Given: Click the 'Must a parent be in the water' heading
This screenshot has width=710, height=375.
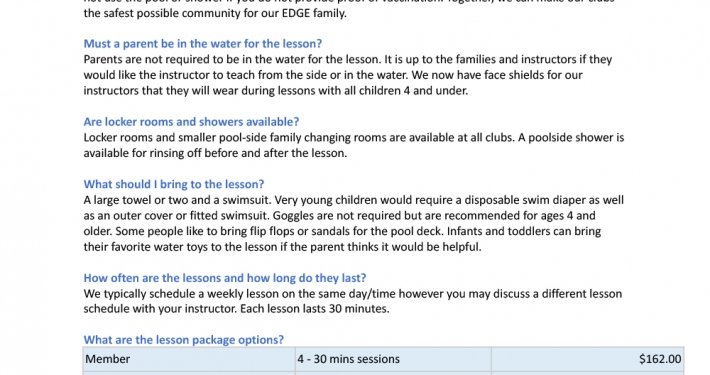Looking at the screenshot, I should pos(202,43).
